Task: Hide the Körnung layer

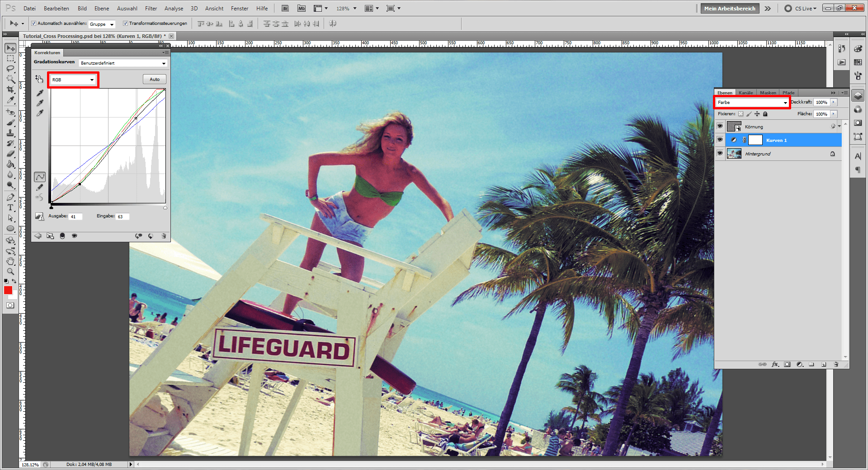Action: (720, 126)
